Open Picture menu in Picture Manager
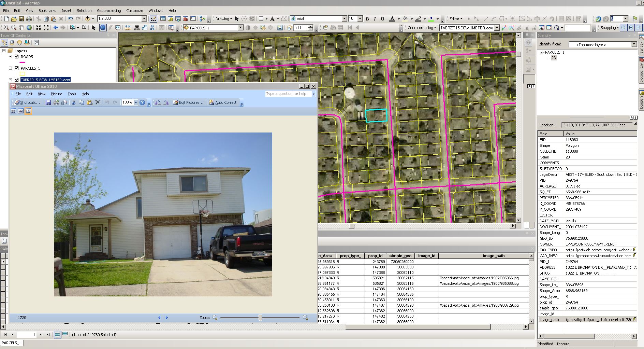Screen dimensions: 644x349 coord(56,94)
